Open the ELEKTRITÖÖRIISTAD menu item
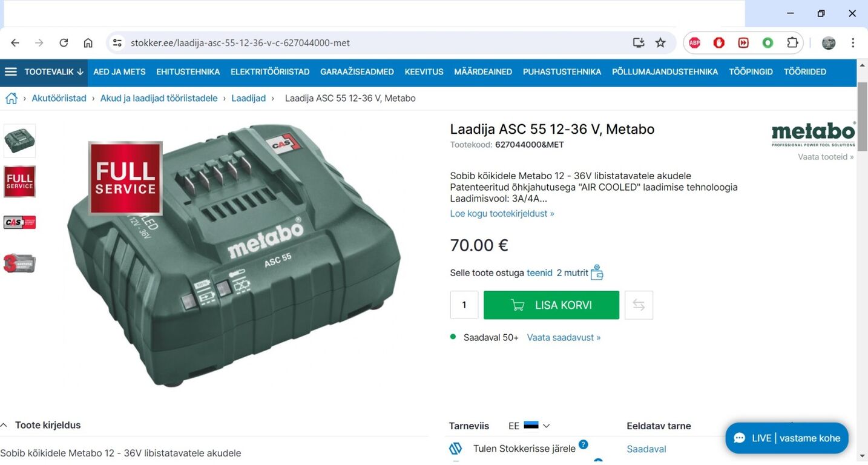 pos(270,71)
